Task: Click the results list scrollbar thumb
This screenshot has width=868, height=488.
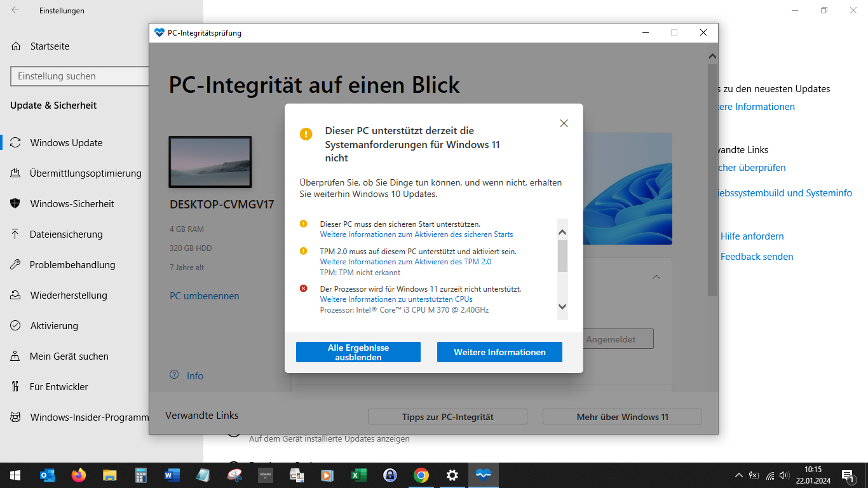Action: [562, 256]
